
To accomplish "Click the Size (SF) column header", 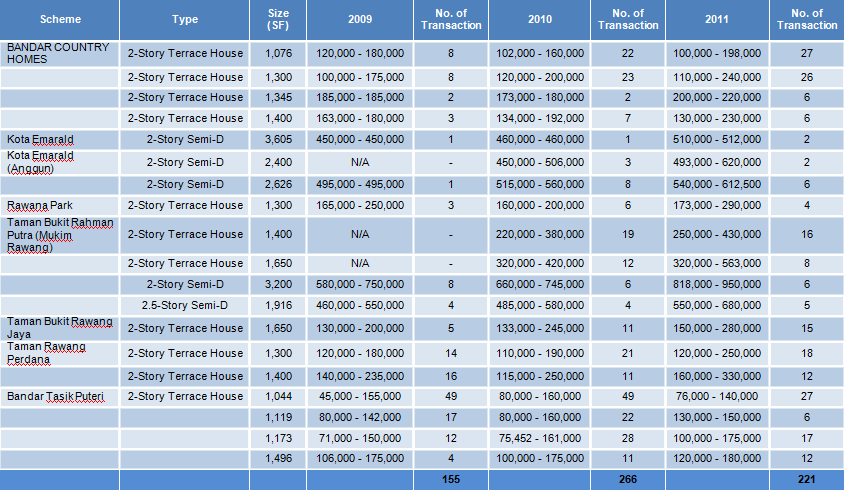I will (x=278, y=19).
